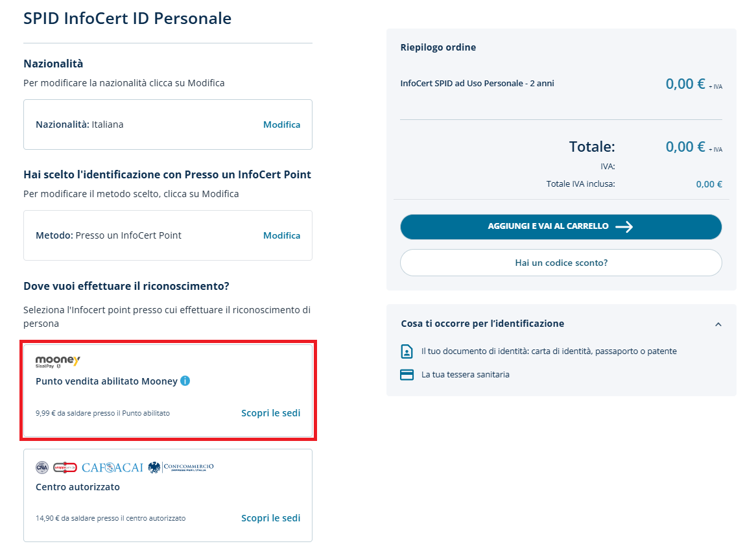Click the Cosa ti occorre per l'identificazione heading
The height and width of the screenshot is (546, 756).
(482, 324)
